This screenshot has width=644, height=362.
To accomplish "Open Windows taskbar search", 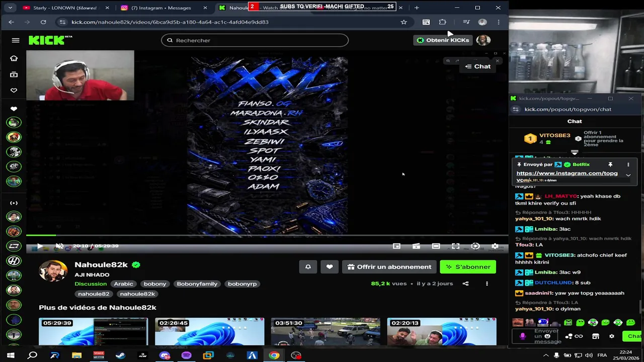I will [33, 355].
